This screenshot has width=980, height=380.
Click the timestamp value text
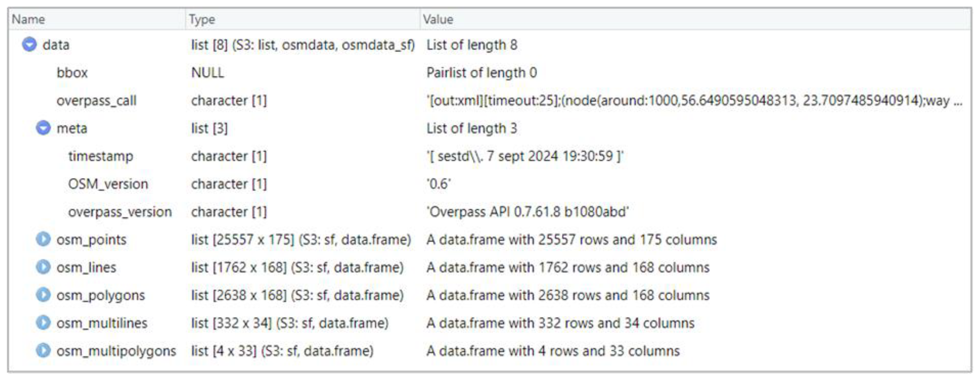pyautogui.click(x=525, y=156)
